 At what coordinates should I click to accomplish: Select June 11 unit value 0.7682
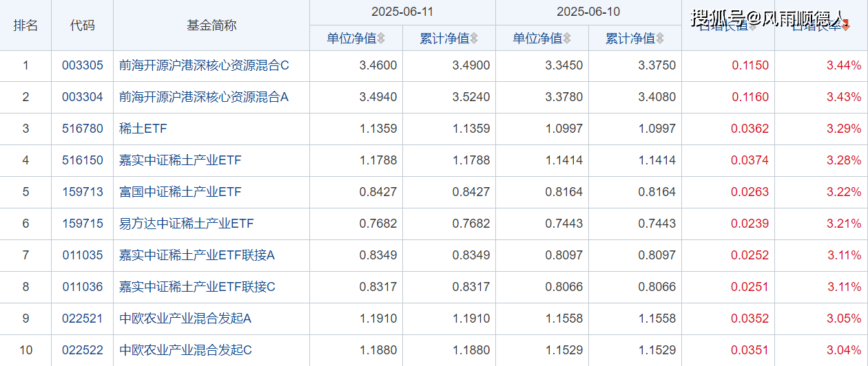(x=378, y=224)
